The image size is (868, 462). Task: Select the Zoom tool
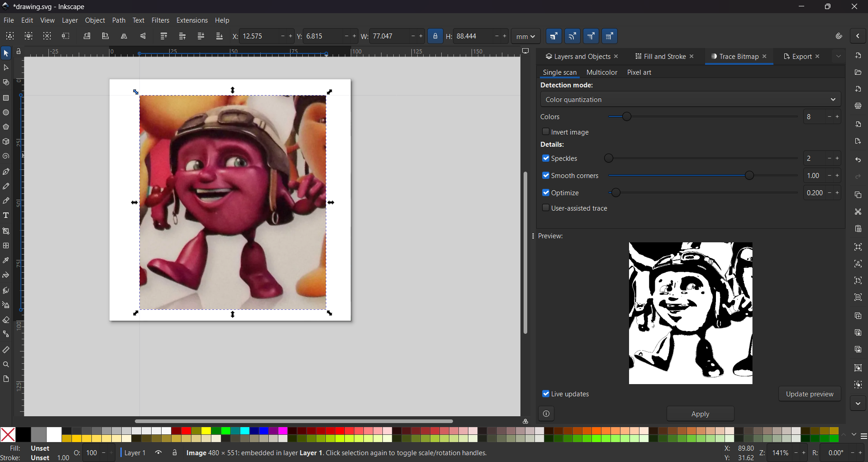[x=6, y=365]
